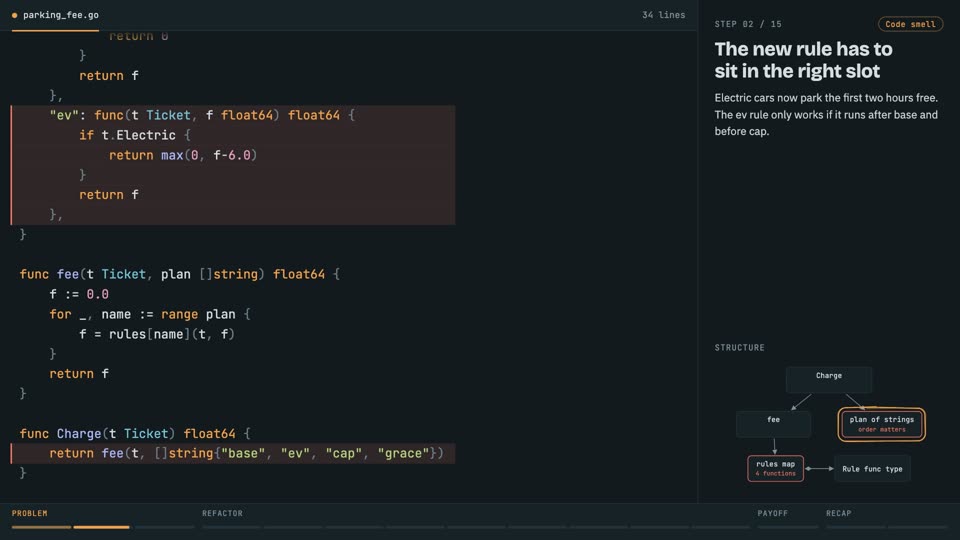
Task: Click the highlighted 'return fee(t, []string{...})' line
Action: click(x=233, y=454)
